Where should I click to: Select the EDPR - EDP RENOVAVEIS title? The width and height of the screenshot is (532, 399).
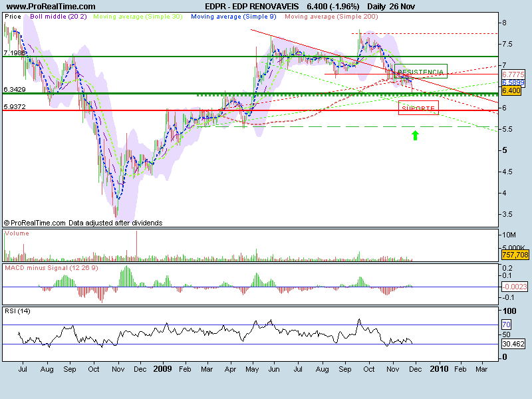(252, 7)
